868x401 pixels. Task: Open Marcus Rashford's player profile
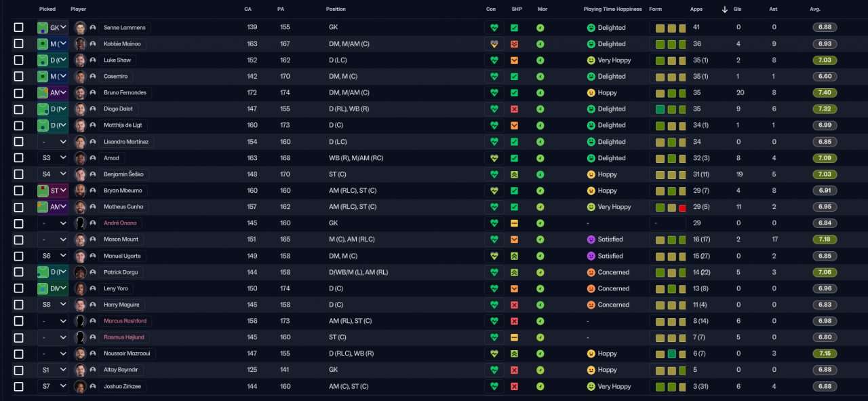click(x=125, y=321)
